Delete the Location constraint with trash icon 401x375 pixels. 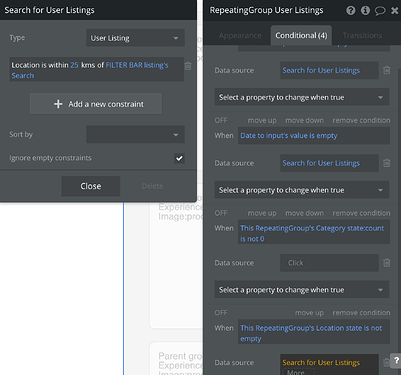tap(188, 66)
